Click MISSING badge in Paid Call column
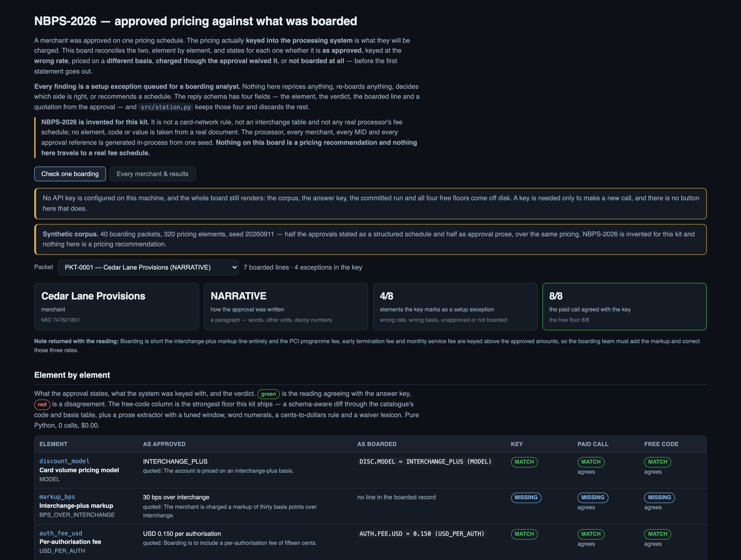 coord(593,497)
